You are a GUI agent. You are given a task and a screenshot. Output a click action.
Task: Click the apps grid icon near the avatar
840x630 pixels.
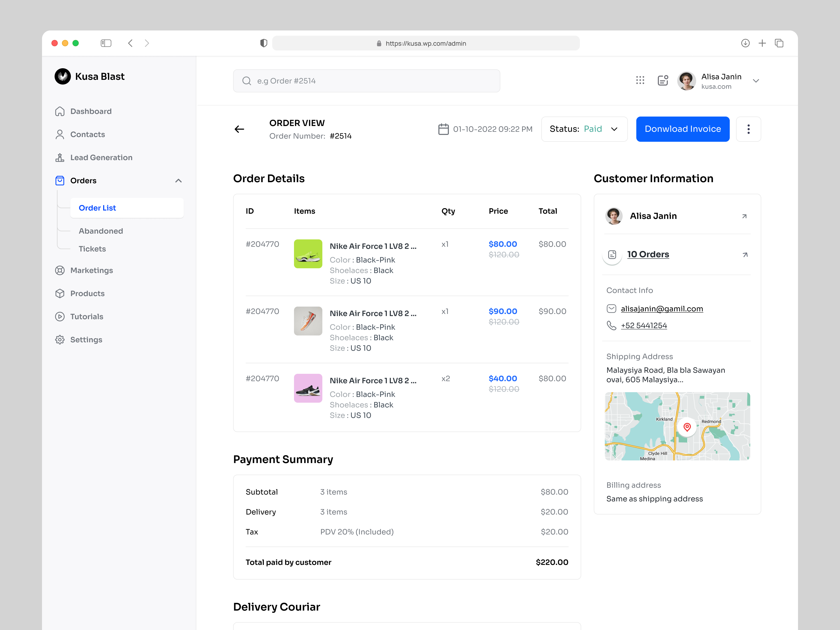point(640,81)
